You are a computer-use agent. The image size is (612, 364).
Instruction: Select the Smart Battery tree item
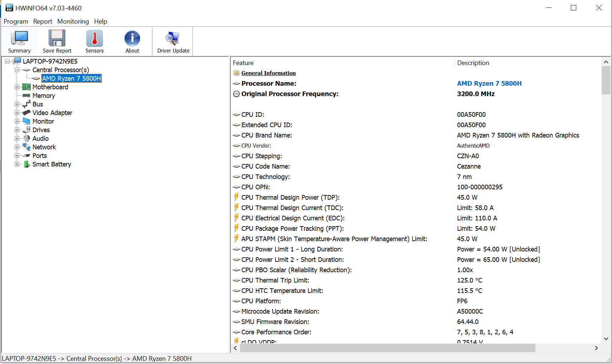point(52,164)
